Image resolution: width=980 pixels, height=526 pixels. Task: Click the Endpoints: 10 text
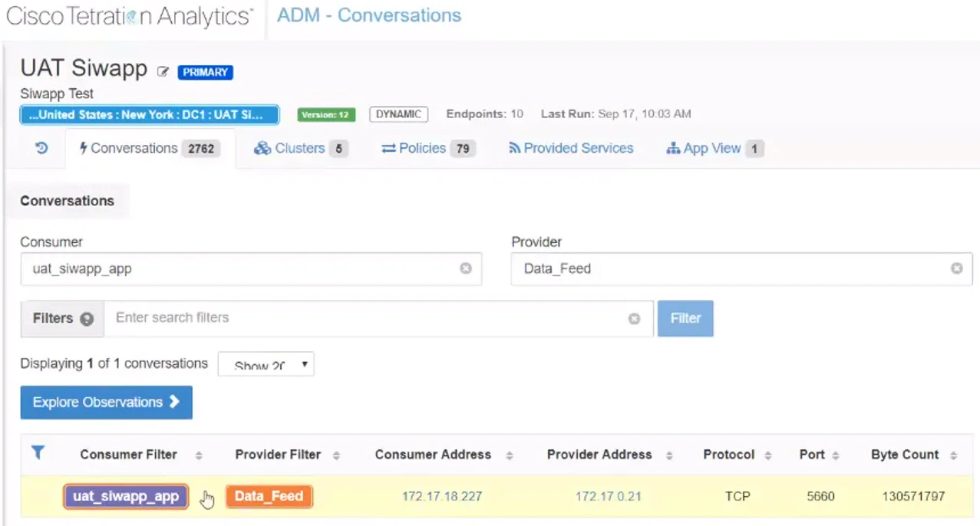click(485, 114)
